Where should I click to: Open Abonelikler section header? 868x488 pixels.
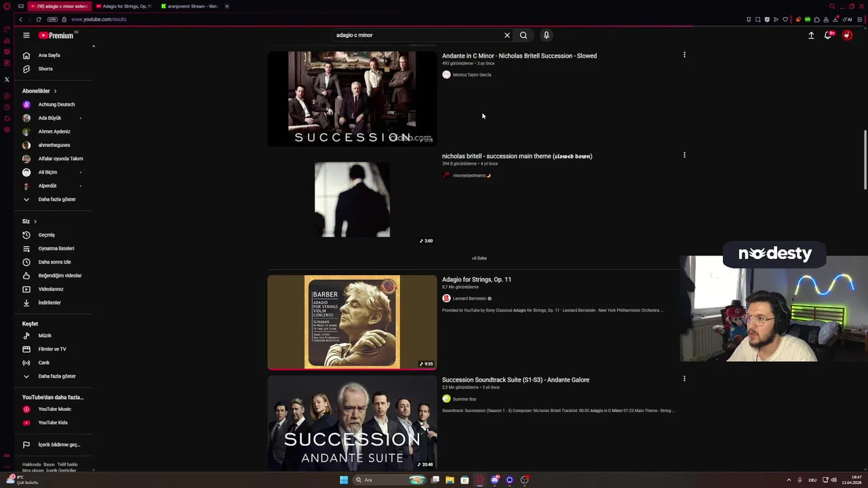click(x=39, y=91)
